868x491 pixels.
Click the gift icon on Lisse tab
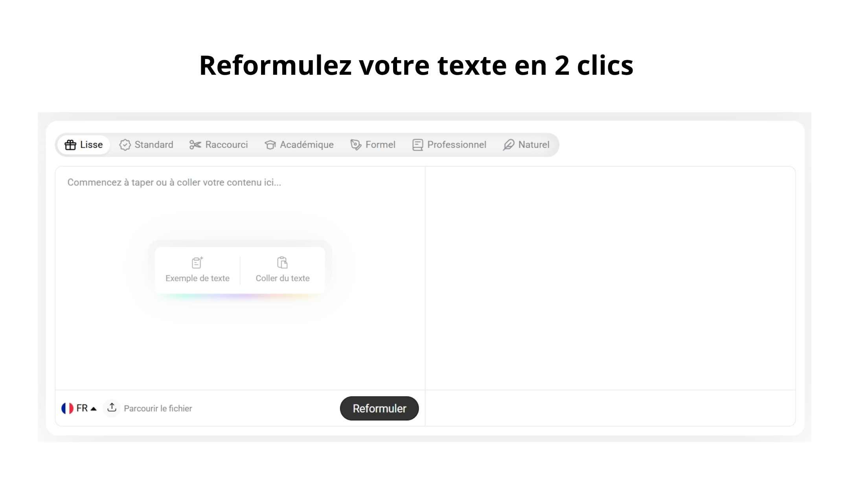pos(70,145)
